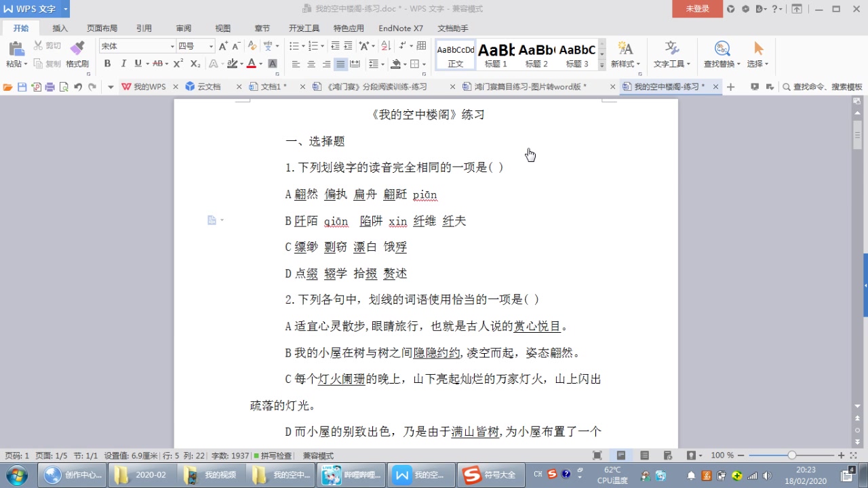Click the Format Painter brush icon
Viewport: 868px width, 488px height.
click(77, 48)
